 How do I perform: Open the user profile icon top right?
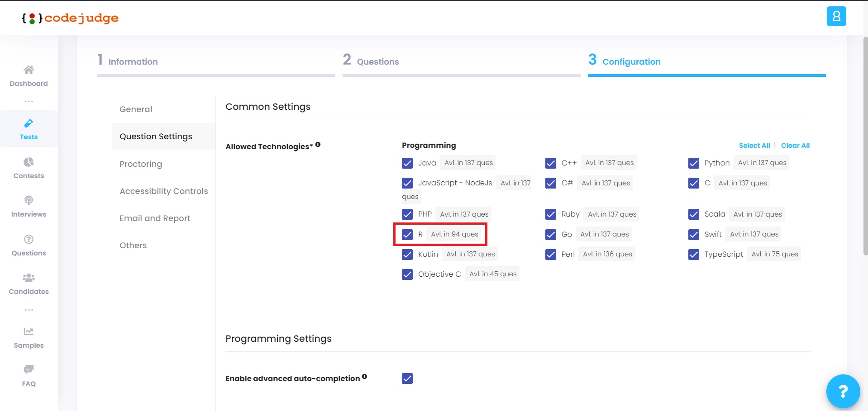click(x=836, y=16)
